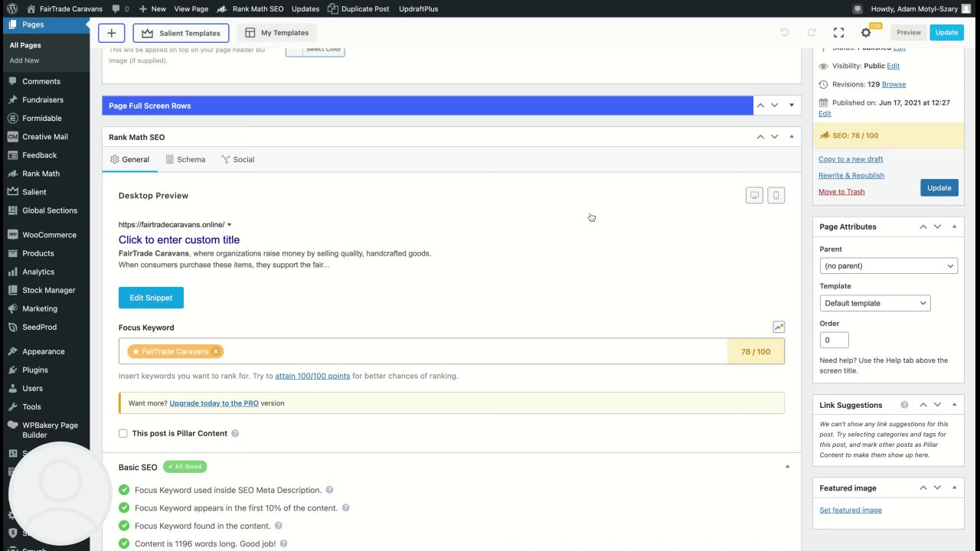
Task: Click the undo arrow icon
Action: (784, 33)
